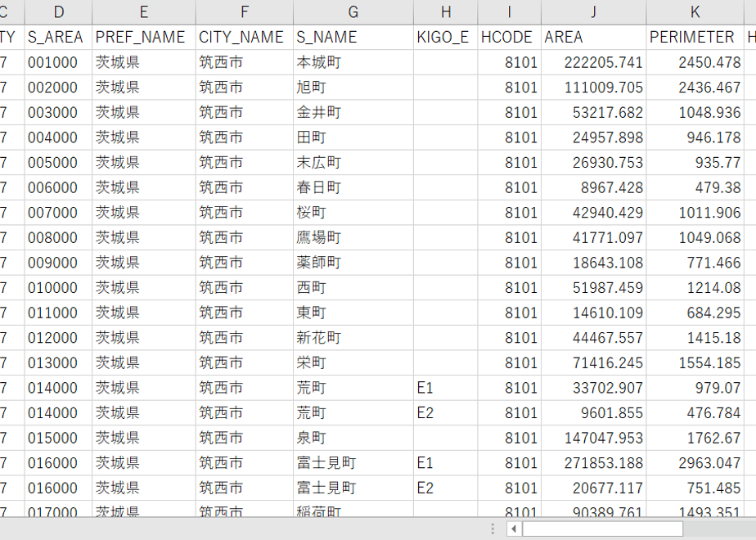Select cell containing 末広町
Screen dimensions: 756x540
[353, 163]
